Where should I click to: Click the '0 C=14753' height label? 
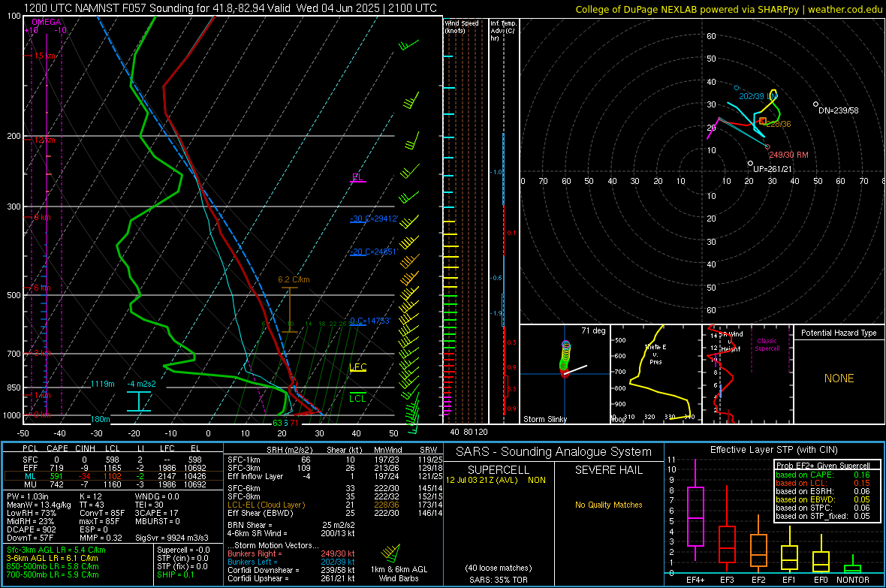[369, 321]
